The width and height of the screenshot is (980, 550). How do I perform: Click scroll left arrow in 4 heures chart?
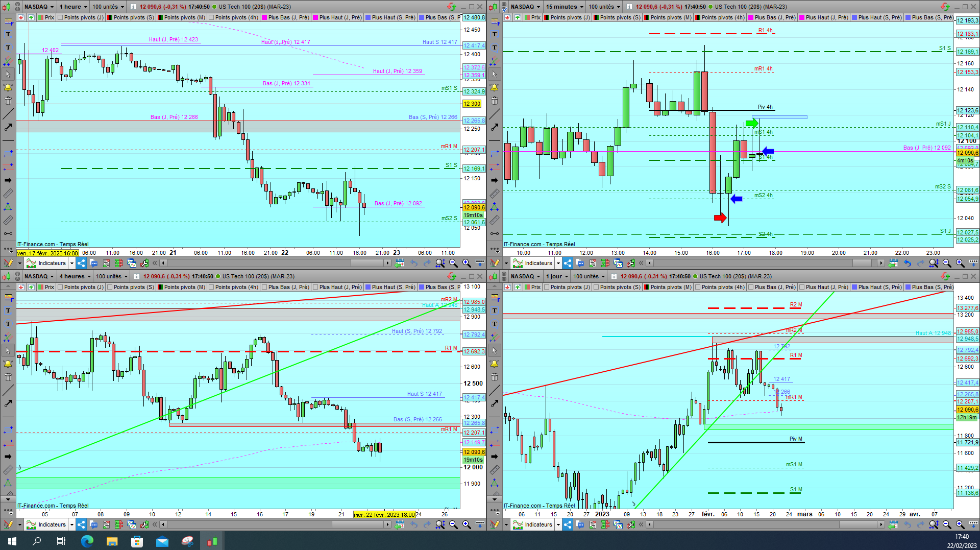[163, 524]
